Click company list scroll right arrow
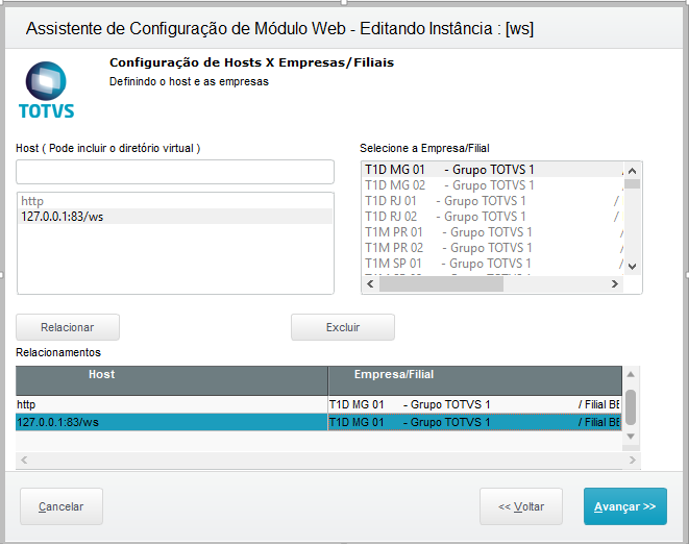 tap(615, 284)
